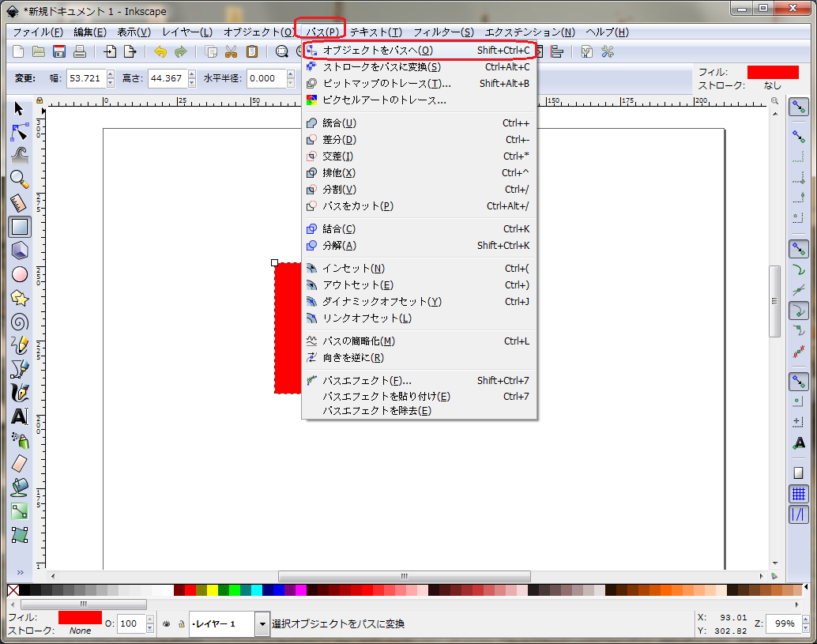This screenshot has height=644, width=817.
Task: Increase the 幅 width value with stepper
Action: tap(110, 74)
